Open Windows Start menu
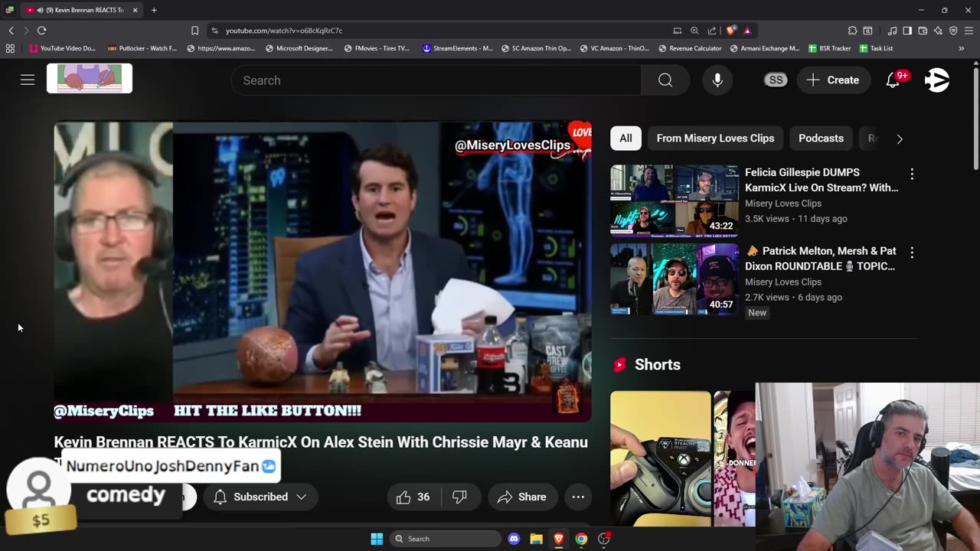Image resolution: width=980 pixels, height=551 pixels. coord(377,539)
